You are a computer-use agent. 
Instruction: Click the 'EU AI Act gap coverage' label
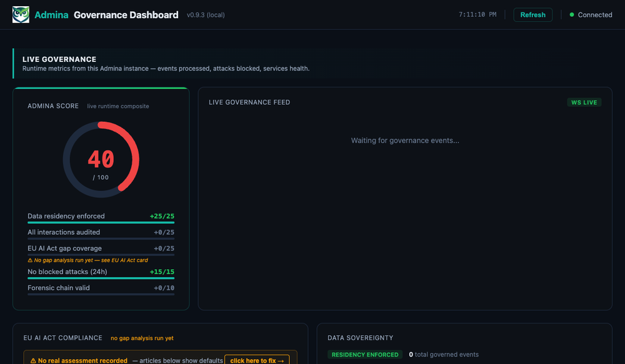64,248
